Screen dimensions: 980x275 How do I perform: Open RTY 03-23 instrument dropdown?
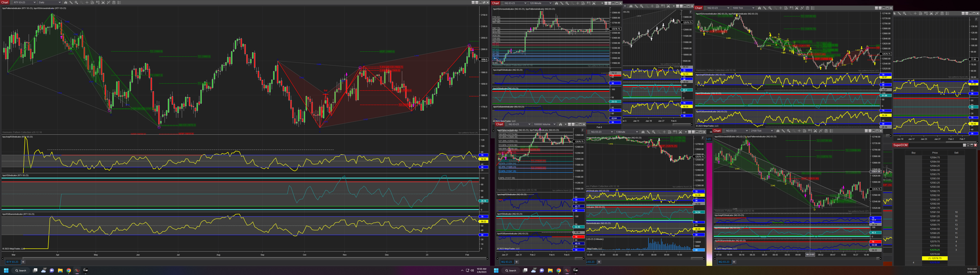coord(25,2)
